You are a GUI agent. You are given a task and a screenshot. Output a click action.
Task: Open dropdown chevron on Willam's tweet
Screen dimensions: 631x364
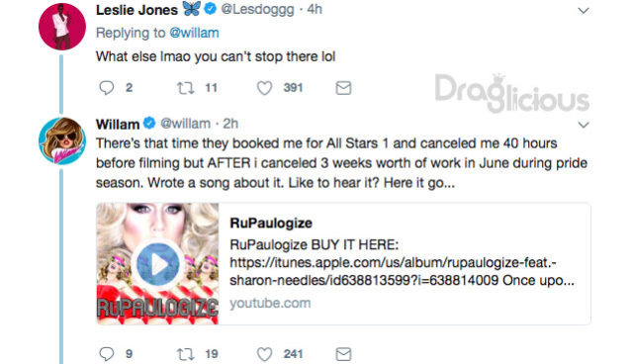point(584,125)
